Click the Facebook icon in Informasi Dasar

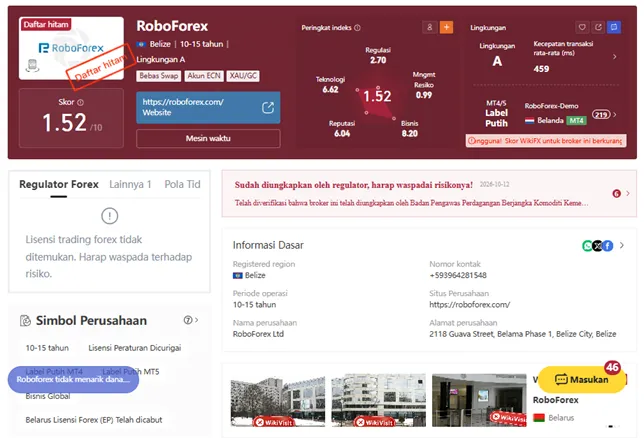point(608,246)
